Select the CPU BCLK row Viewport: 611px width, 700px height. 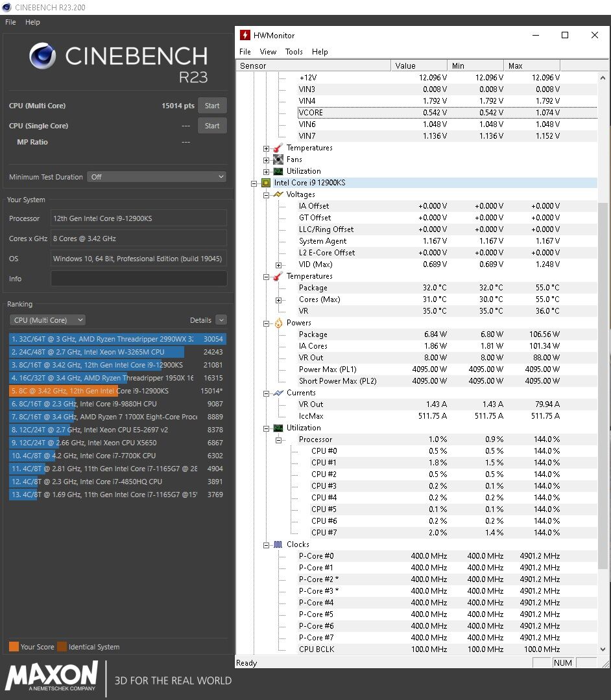[x=447, y=649]
